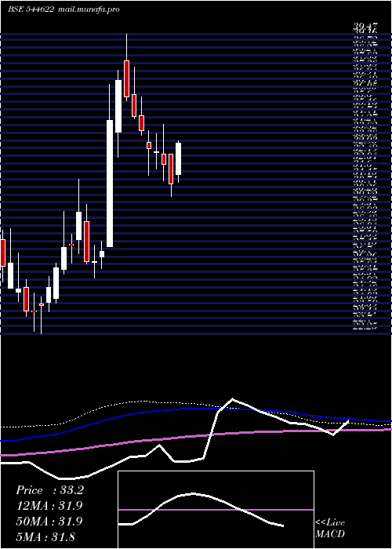
Task: Click the first red candlestick at left edge
Action: [x=3, y=253]
